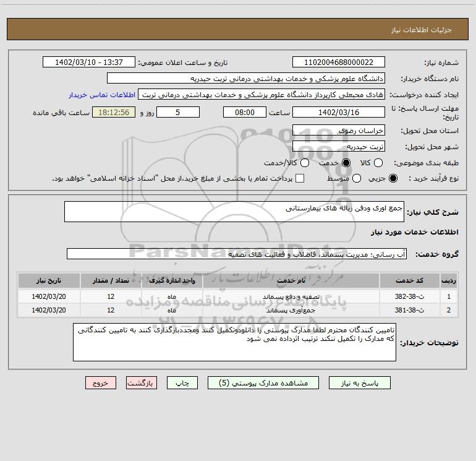The width and height of the screenshot is (476, 461).
Task: Toggle the اسناد خزانه اسلامی payment checkbox
Action: point(300,178)
